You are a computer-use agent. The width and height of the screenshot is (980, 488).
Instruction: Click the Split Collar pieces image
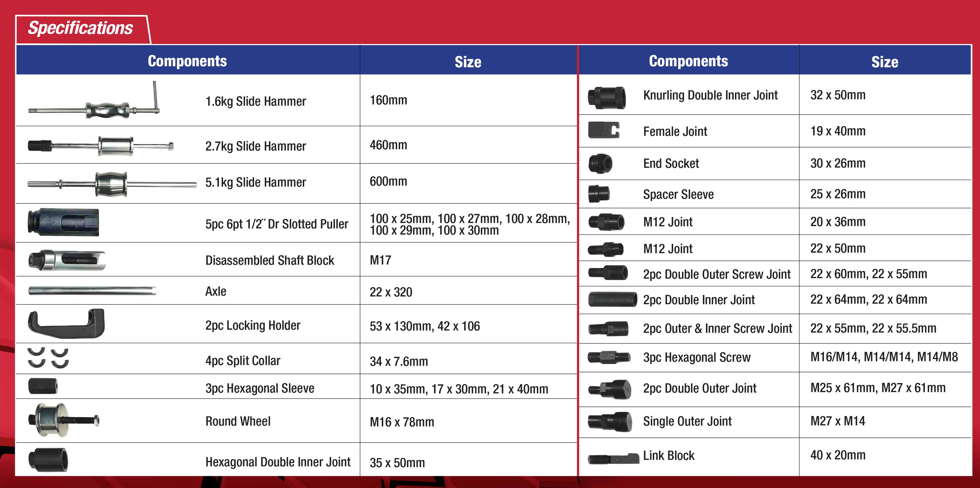48,358
